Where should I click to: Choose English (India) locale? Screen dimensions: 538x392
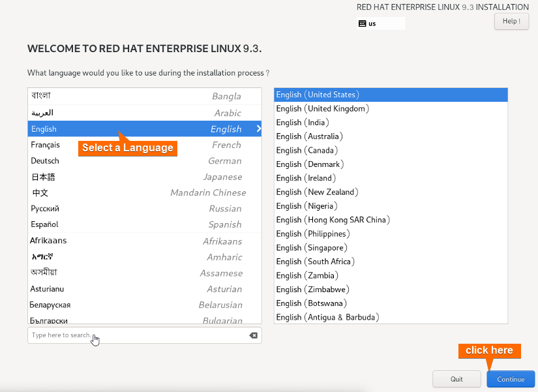point(391,123)
